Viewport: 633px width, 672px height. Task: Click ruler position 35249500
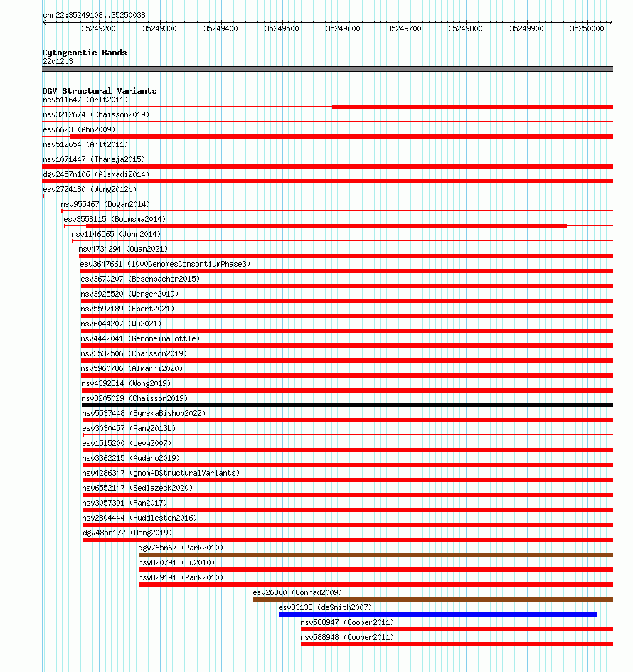tap(282, 28)
